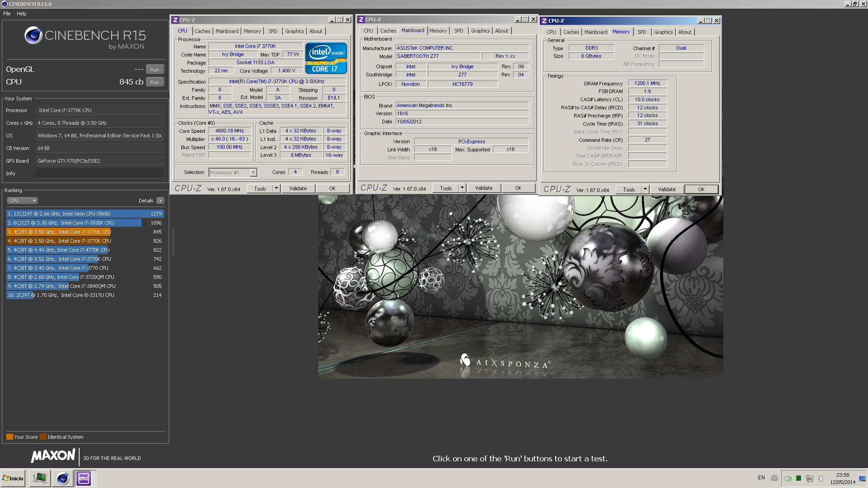Click OK in the Memory CPU-Z window
The image size is (868, 488).
(701, 190)
